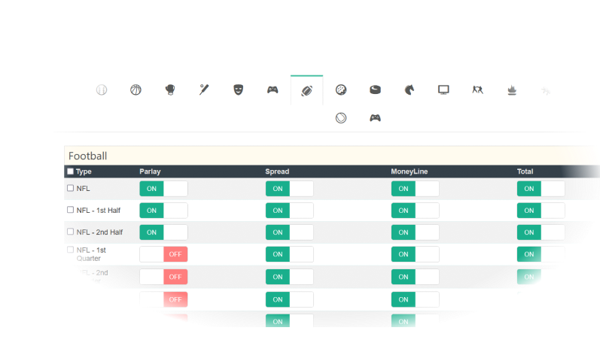Click the Type column header
Image resolution: width=600 pixels, height=364 pixels.
click(x=84, y=171)
